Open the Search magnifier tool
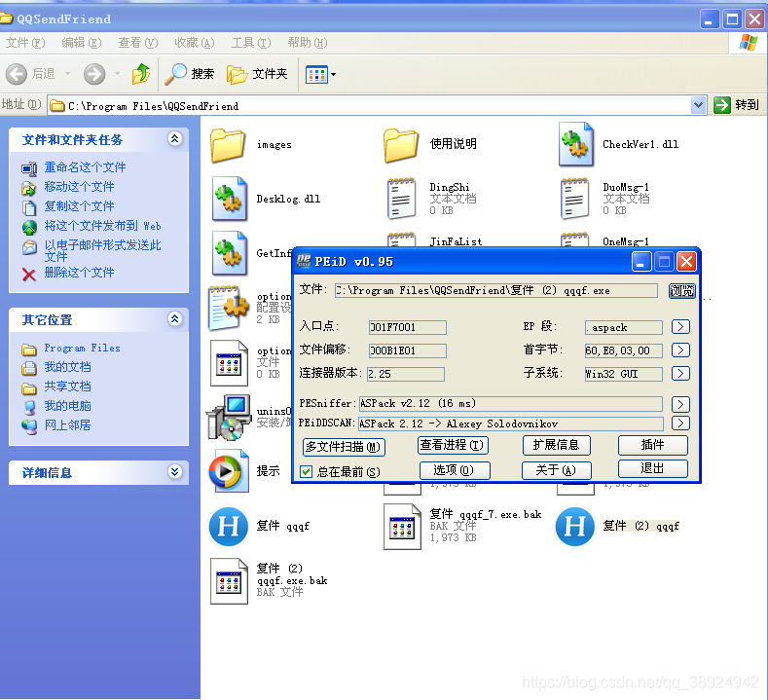Viewport: 768px width, 700px height. [189, 74]
